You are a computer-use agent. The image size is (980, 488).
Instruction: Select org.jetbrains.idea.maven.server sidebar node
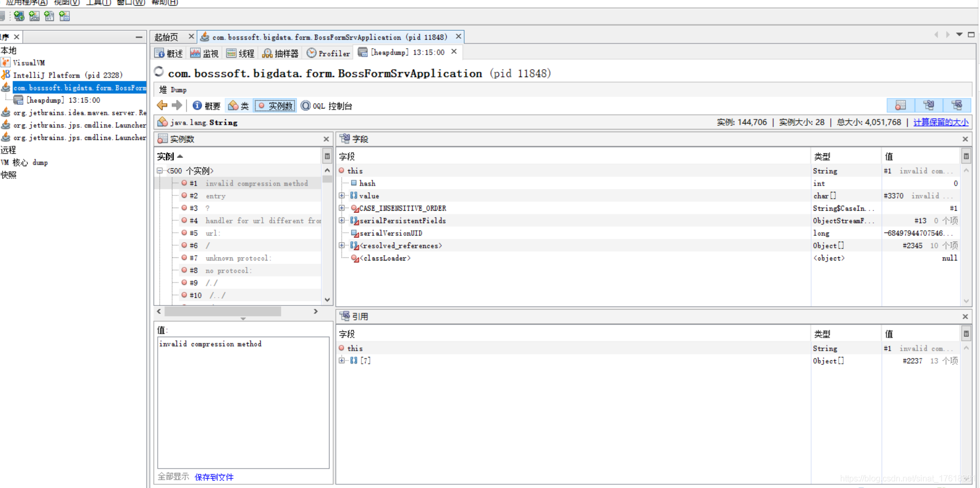(x=74, y=113)
